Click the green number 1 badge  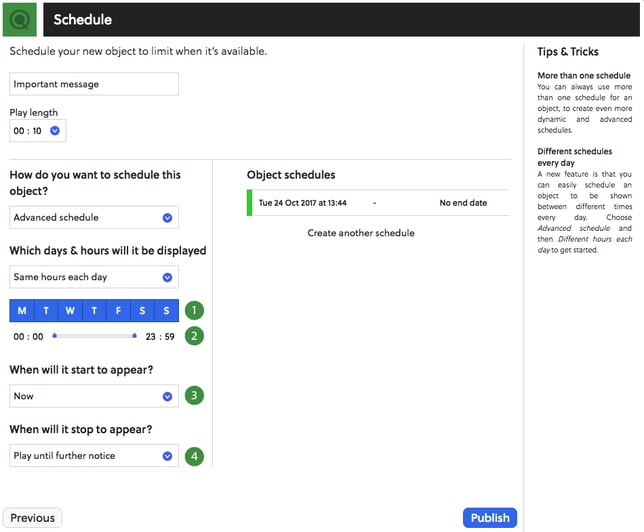(194, 310)
